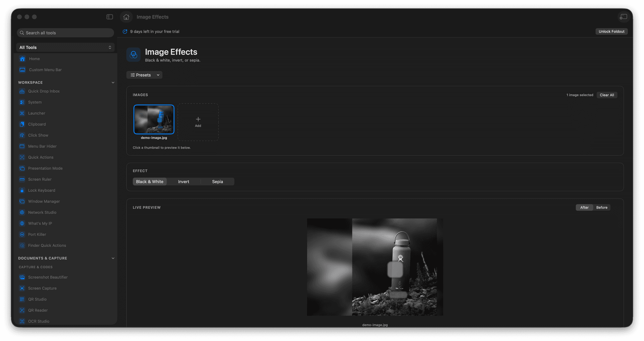The height and width of the screenshot is (341, 644).
Task: Click the Image Effects header icon
Action: 133,55
